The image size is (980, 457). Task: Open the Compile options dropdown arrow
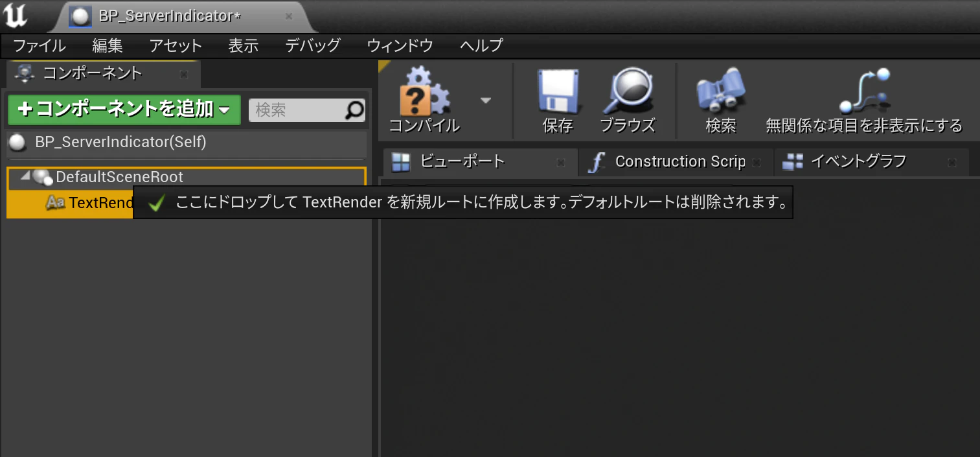pos(485,100)
